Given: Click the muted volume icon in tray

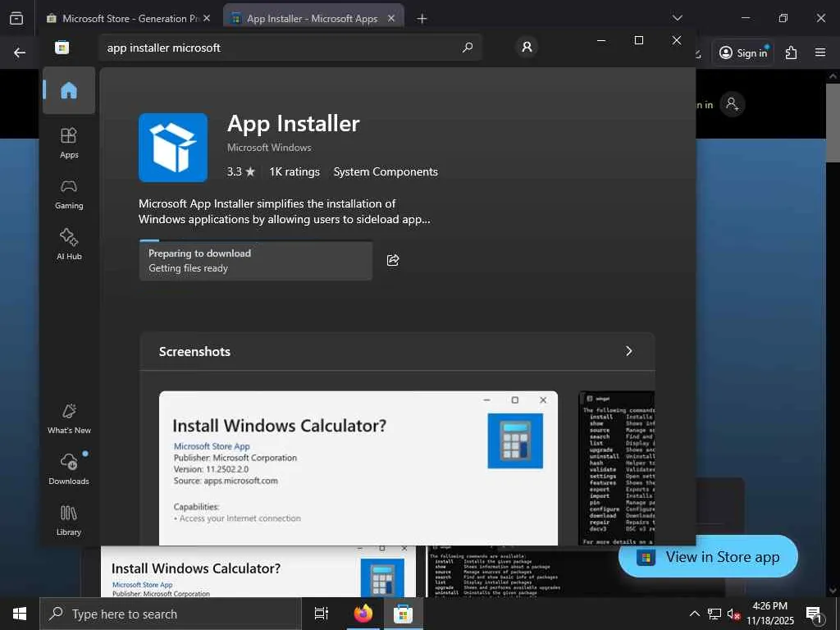Looking at the screenshot, I should click(x=733, y=614).
